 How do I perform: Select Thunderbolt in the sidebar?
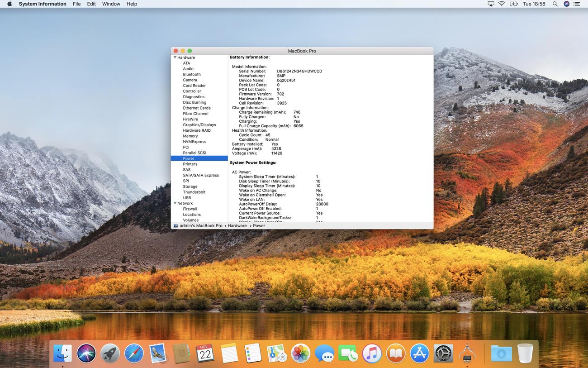[x=194, y=192]
